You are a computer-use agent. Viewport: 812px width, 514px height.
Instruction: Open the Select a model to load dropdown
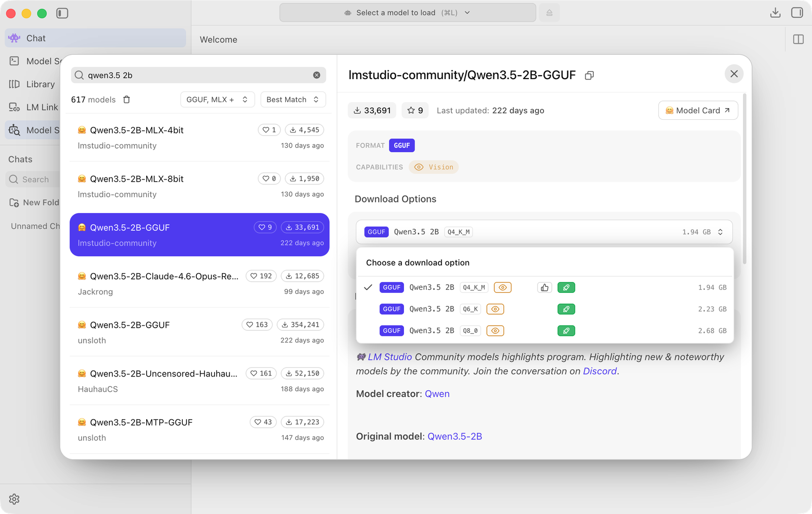click(408, 13)
